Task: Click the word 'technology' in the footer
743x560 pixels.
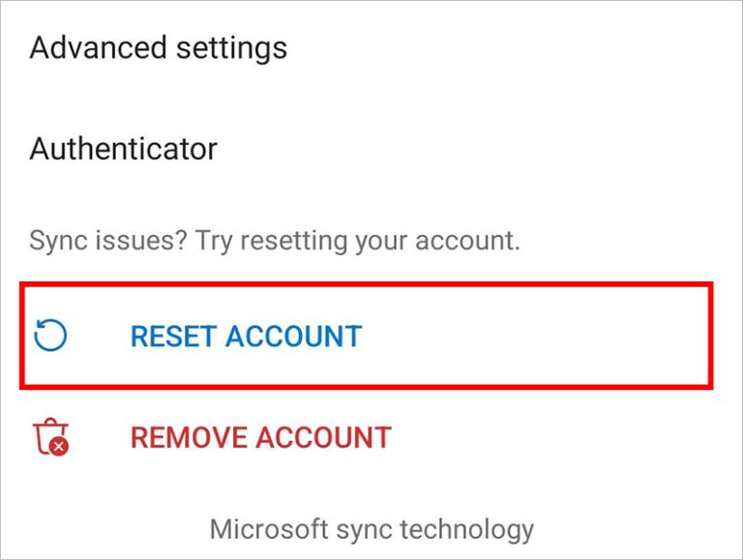Action: (x=467, y=531)
